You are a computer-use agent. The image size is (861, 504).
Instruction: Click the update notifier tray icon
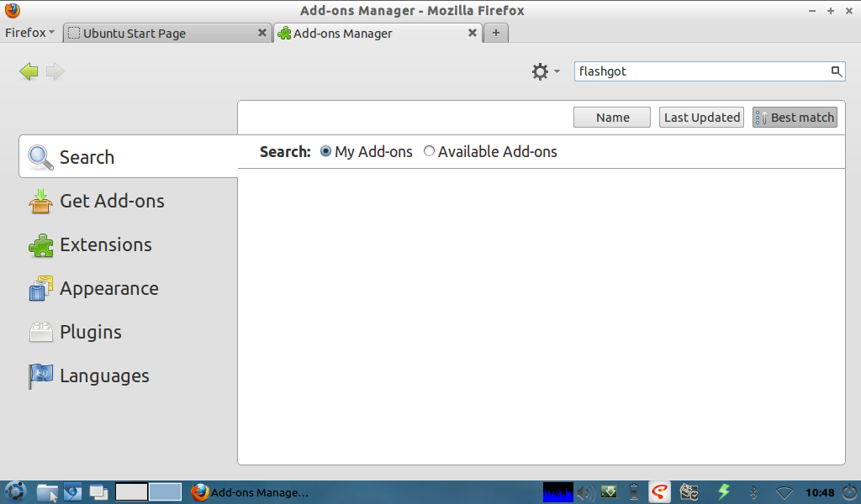point(689,492)
